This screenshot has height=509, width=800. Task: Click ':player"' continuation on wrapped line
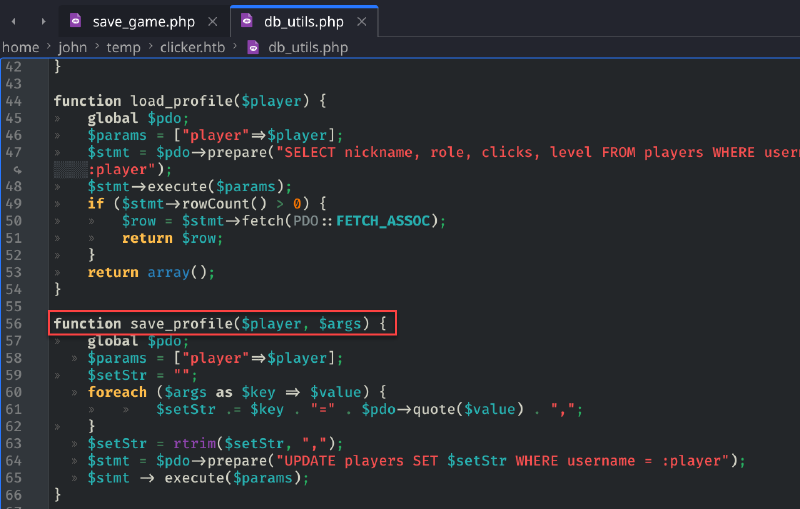pyautogui.click(x=122, y=169)
